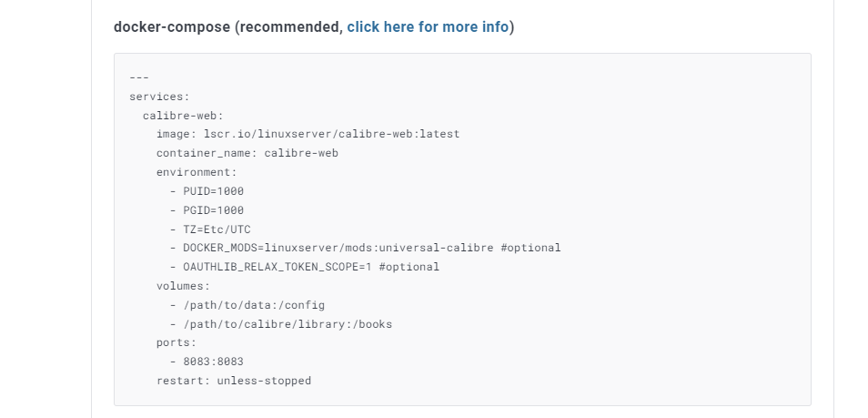Image resolution: width=868 pixels, height=418 pixels.
Task: Click the restart: unless-stopped line
Action: (233, 381)
